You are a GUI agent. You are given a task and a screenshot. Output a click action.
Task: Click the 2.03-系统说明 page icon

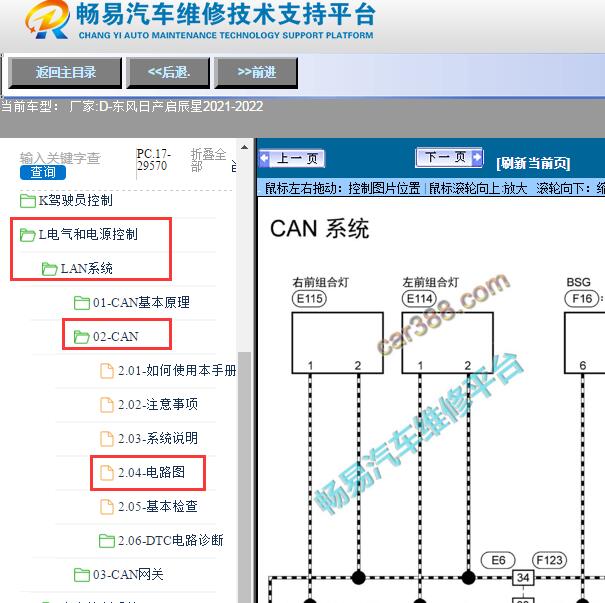click(107, 439)
